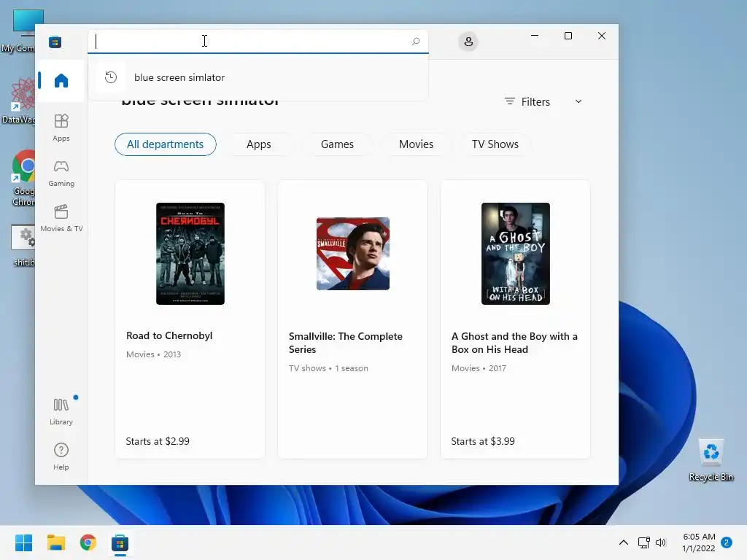The width and height of the screenshot is (747, 560).
Task: Open Road to Chernobyl poster thumbnail
Action: pos(190,254)
